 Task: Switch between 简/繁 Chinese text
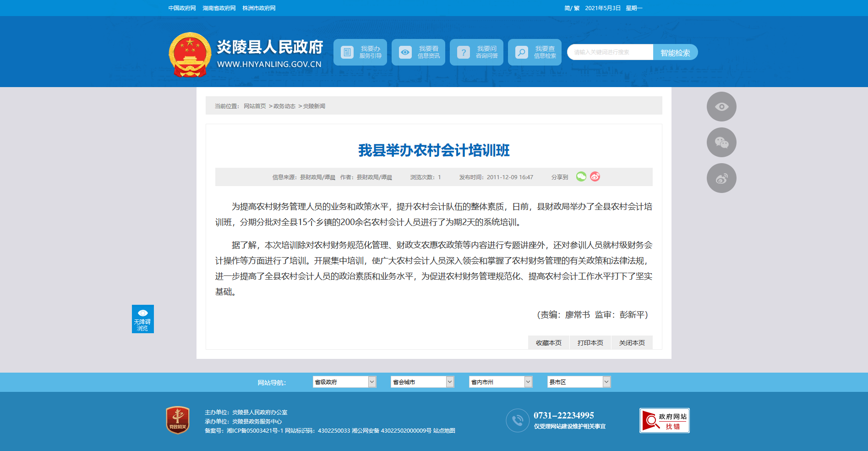click(572, 8)
